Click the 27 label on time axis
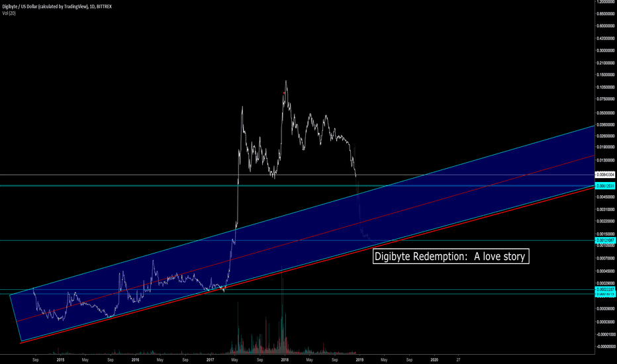 pyautogui.click(x=458, y=359)
